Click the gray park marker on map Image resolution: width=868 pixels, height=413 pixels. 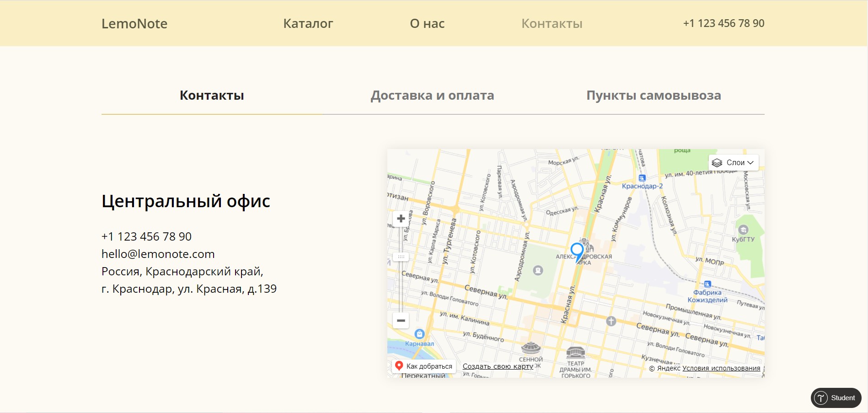click(x=538, y=270)
